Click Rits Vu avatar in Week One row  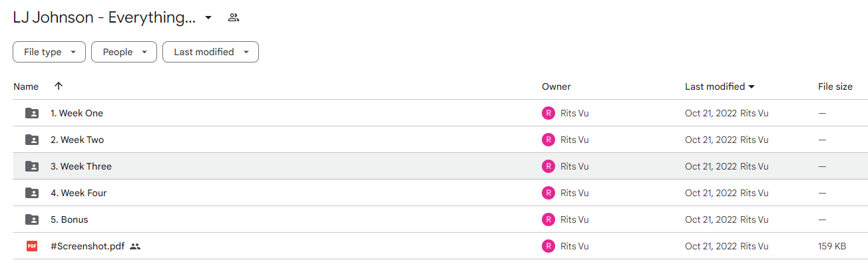click(x=548, y=113)
